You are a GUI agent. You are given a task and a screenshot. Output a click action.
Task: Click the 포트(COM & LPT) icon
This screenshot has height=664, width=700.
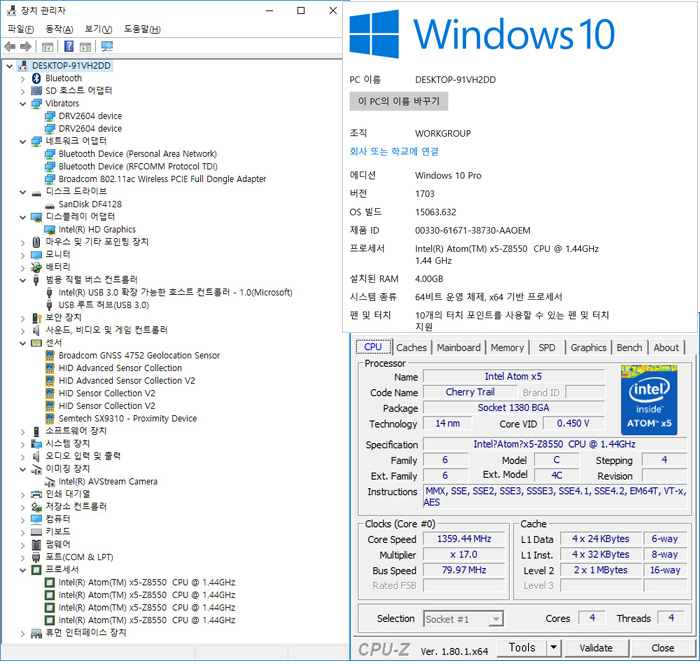[x=37, y=557]
